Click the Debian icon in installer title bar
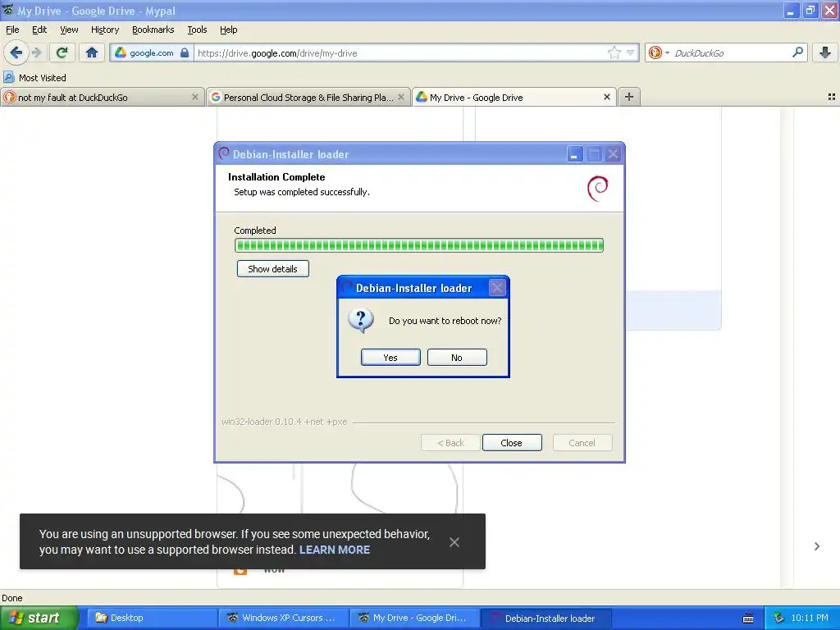840x630 pixels. click(x=224, y=153)
